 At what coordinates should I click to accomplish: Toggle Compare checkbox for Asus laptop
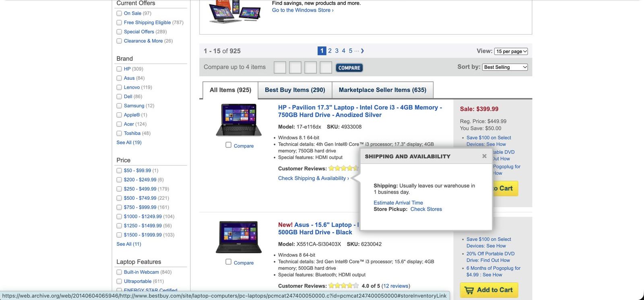pyautogui.click(x=229, y=262)
